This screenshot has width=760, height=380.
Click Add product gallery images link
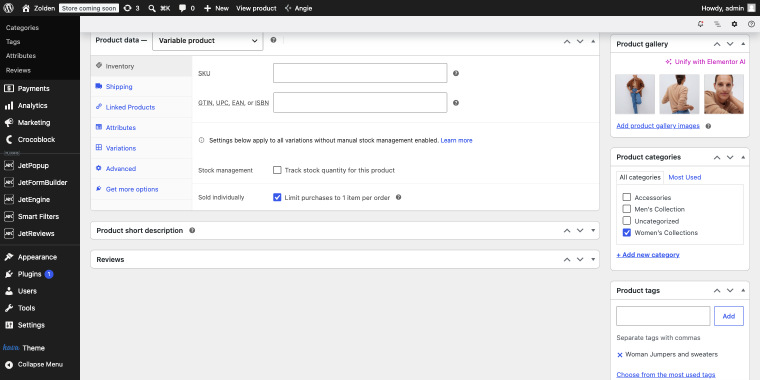click(x=658, y=126)
